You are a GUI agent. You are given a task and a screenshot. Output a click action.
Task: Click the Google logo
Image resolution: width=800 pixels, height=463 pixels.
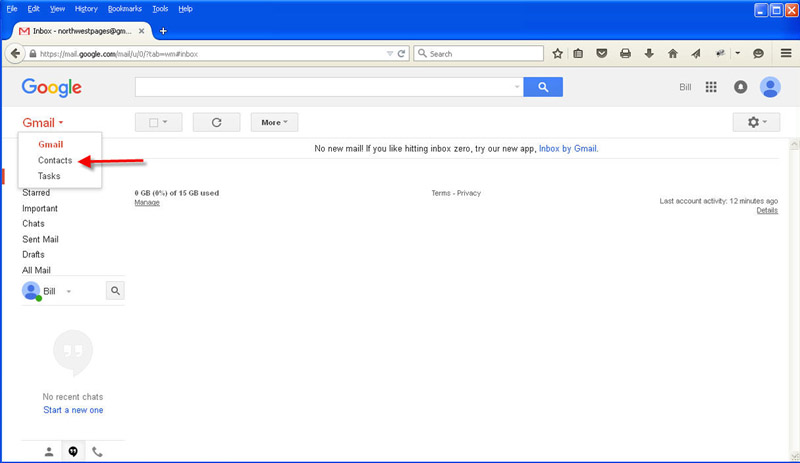click(52, 88)
